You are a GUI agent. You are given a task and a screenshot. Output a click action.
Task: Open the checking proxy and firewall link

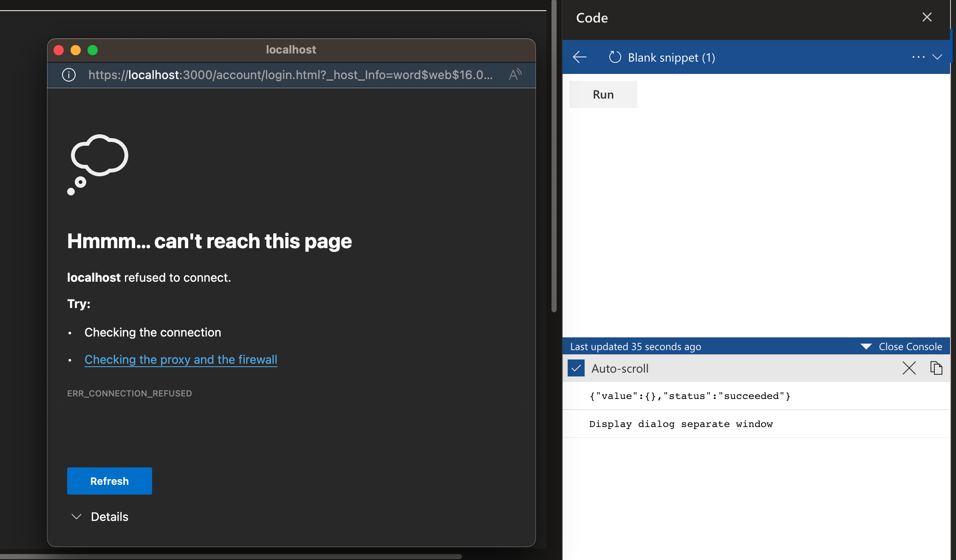(181, 359)
